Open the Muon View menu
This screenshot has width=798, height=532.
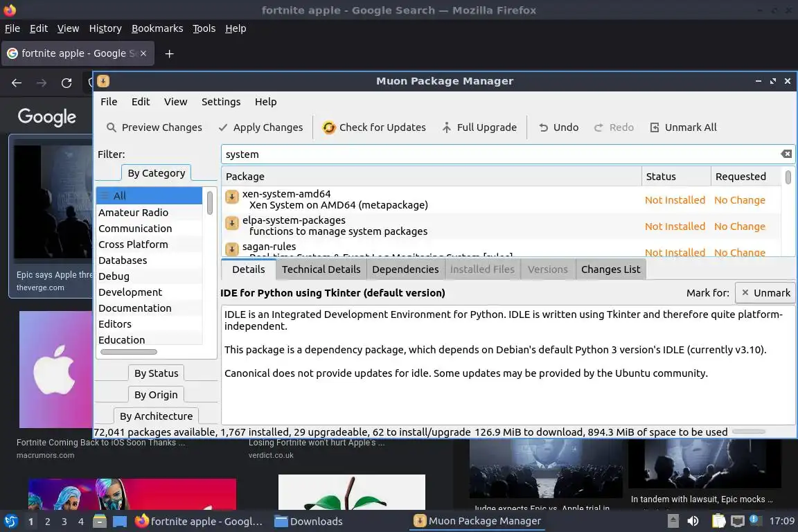pyautogui.click(x=175, y=102)
